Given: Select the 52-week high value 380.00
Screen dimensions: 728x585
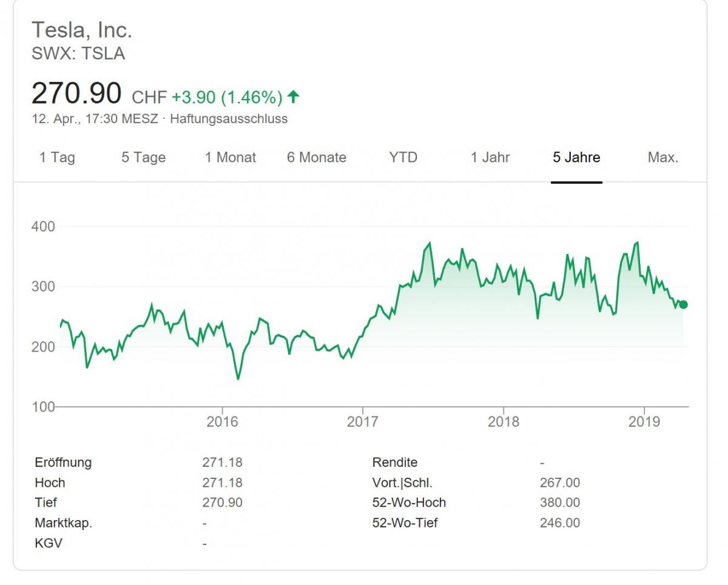Looking at the screenshot, I should 560,503.
